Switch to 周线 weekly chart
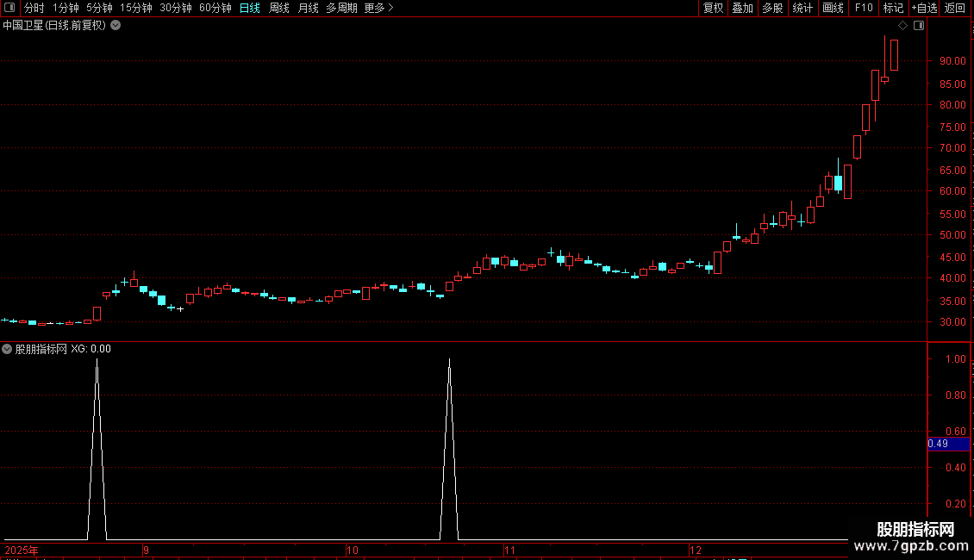974x560 pixels. [x=279, y=8]
